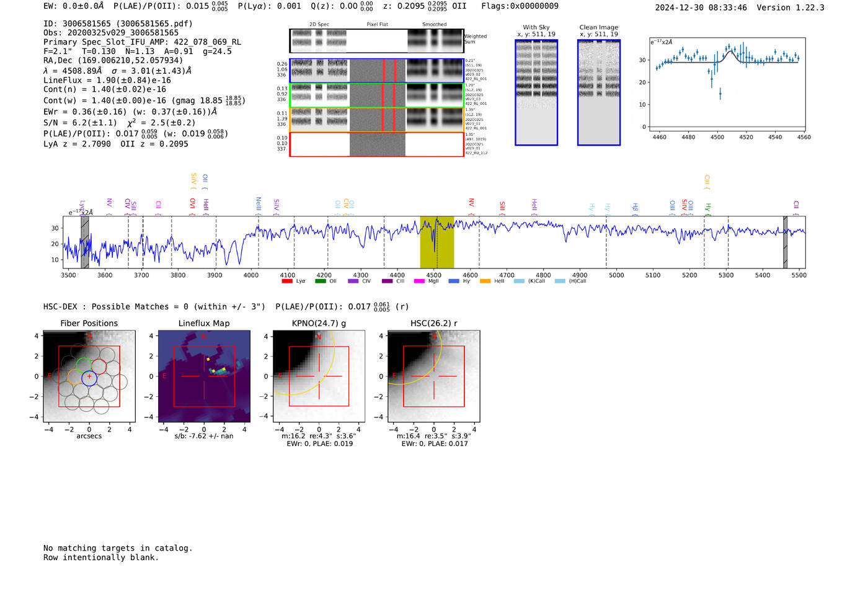
Task: Open the Clean Image thumbnail
Action: click(599, 92)
